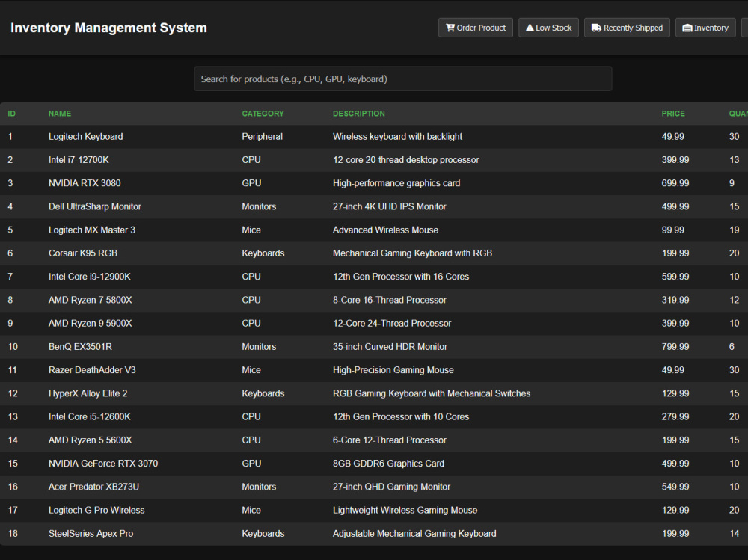
Task: Select HyperX Alloy Elite 2 name
Action: coord(88,393)
